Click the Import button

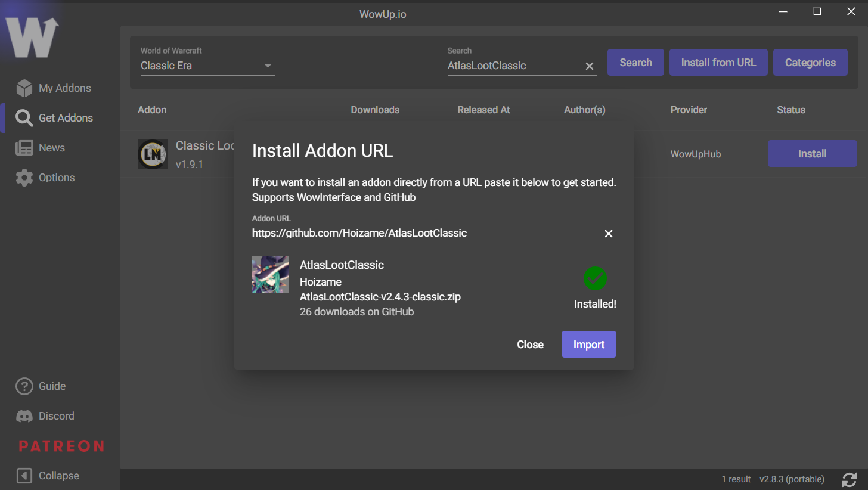[x=588, y=344]
